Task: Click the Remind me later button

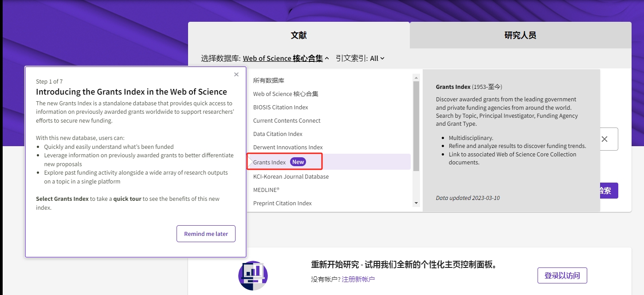Action: coord(206,234)
